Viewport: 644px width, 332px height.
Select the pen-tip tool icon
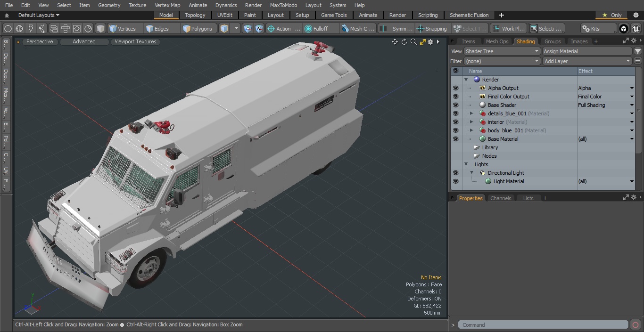tap(31, 29)
